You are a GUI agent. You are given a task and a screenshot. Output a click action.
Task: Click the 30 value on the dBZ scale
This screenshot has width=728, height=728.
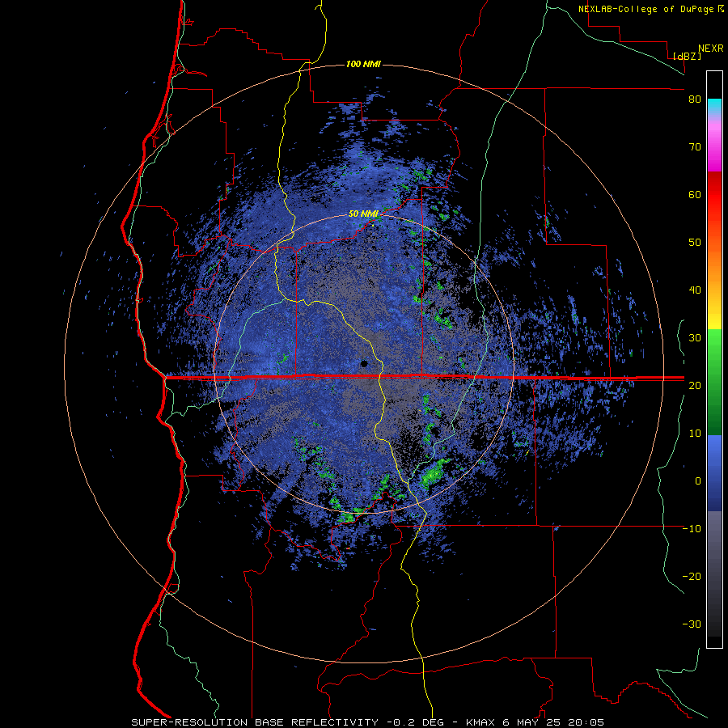pyautogui.click(x=695, y=337)
